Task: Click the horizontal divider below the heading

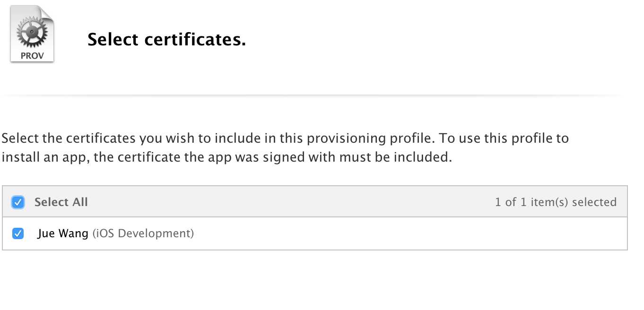Action: [x=313, y=95]
